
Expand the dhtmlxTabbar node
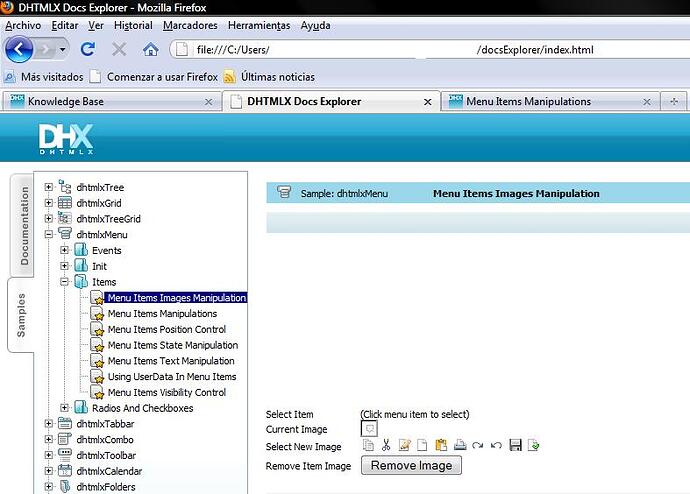coord(49,424)
